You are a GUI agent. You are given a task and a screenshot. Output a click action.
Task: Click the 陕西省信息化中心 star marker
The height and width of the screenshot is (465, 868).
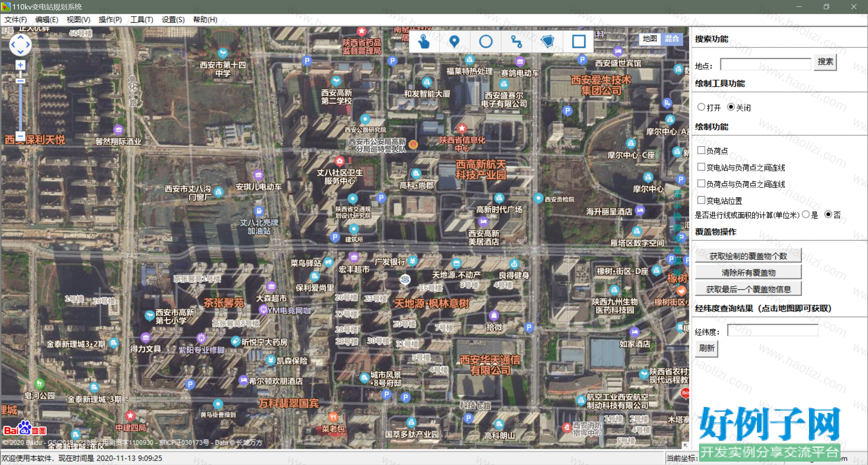point(462,128)
